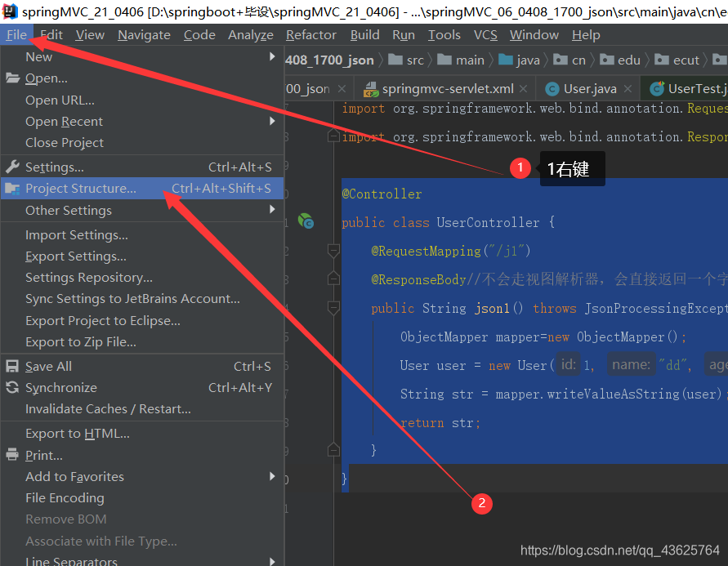Click the cn package icon in breadcrumb

[x=561, y=60]
